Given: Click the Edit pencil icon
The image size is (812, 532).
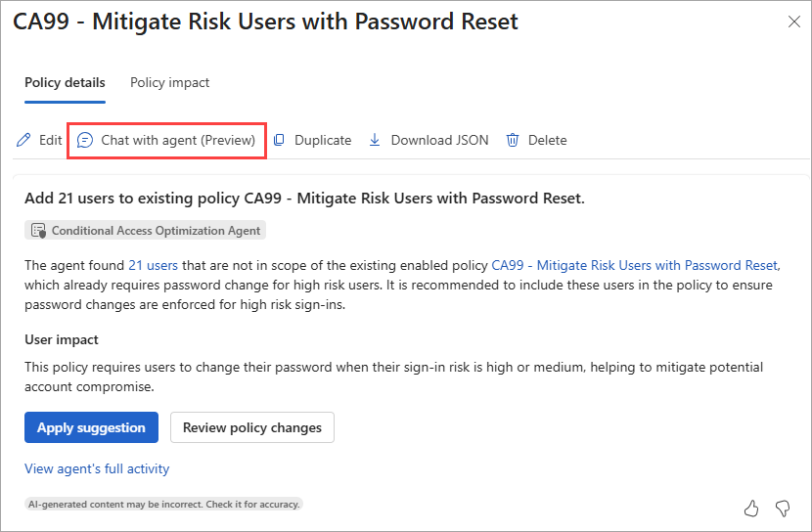Looking at the screenshot, I should 23,140.
